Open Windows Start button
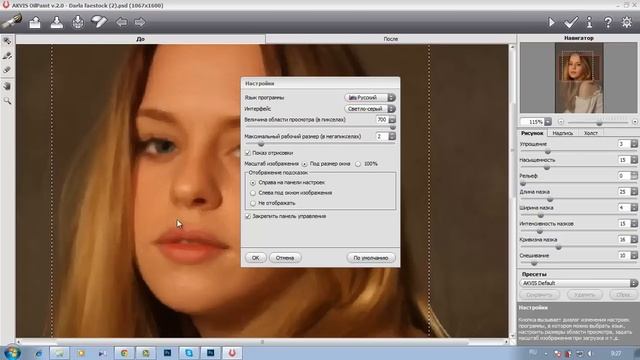 [x=12, y=353]
